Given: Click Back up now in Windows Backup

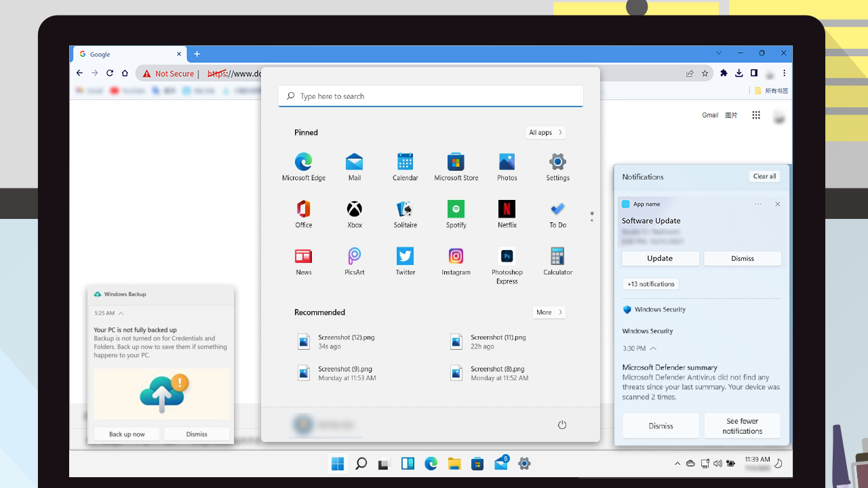Looking at the screenshot, I should (x=127, y=434).
